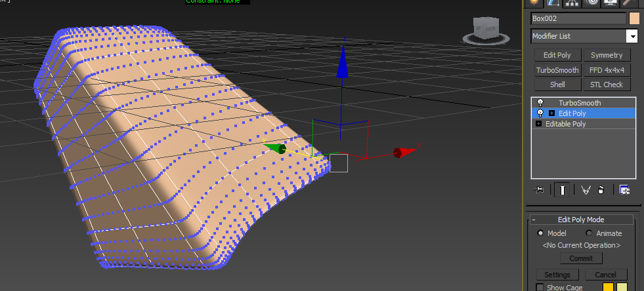Enable the Show Cage checkbox

tap(540, 287)
